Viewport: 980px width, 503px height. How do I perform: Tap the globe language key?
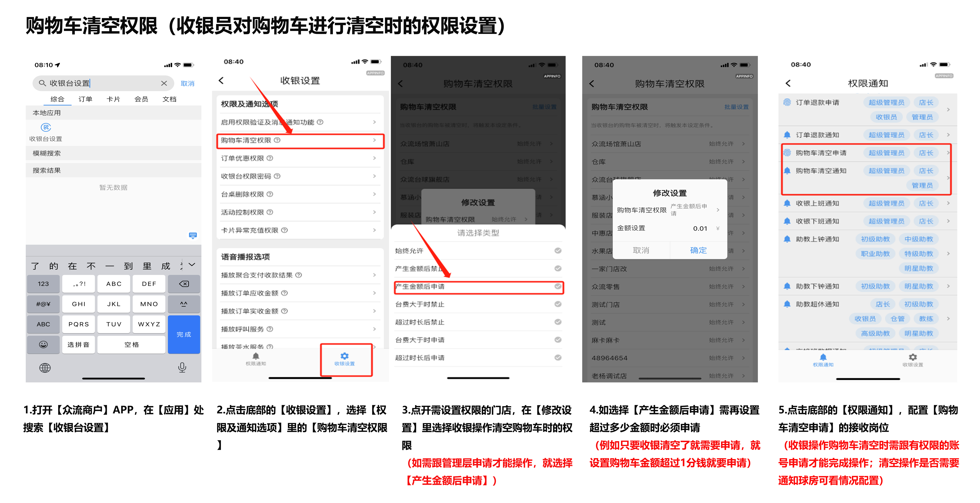45,368
